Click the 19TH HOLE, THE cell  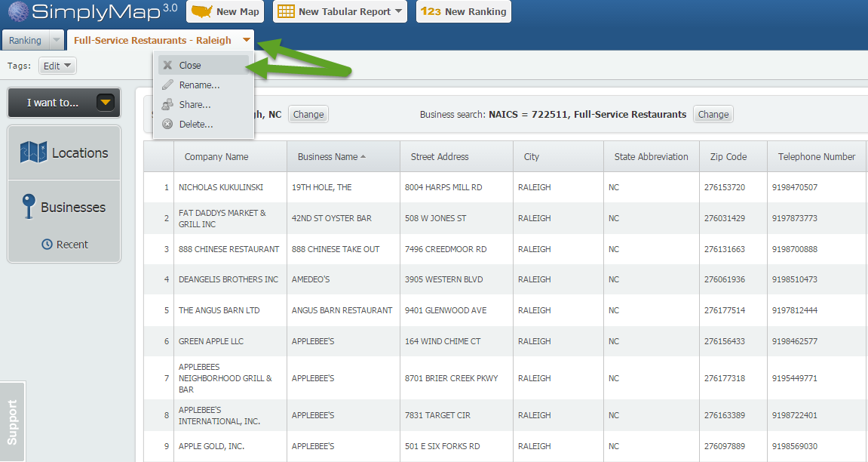click(x=343, y=187)
